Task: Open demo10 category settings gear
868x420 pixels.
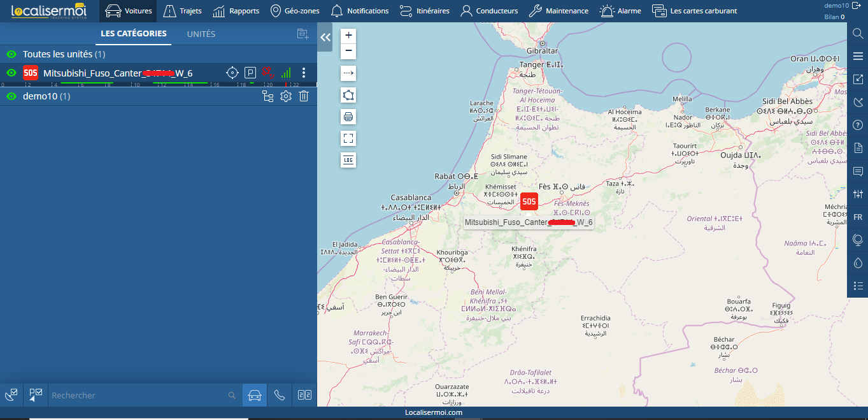Action: click(286, 96)
